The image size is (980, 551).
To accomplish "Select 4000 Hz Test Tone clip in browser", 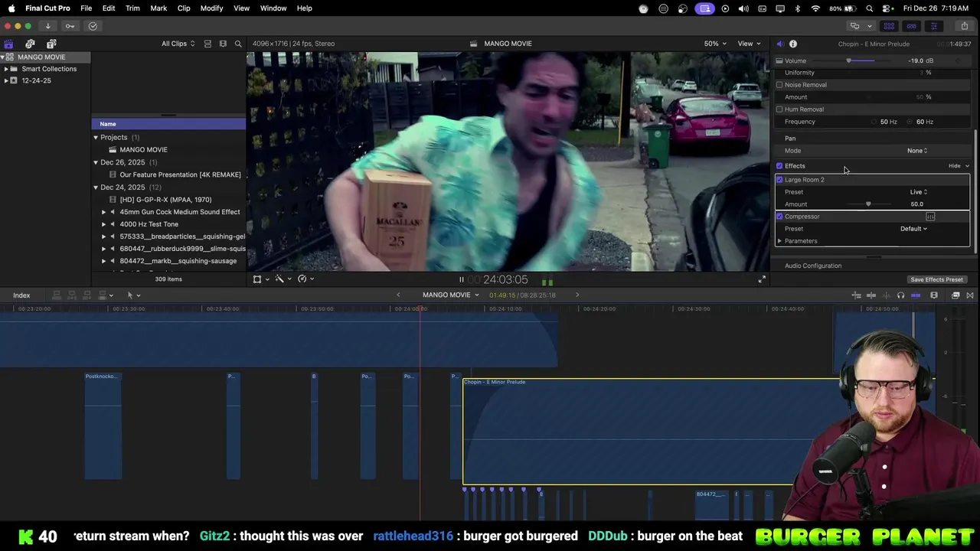I will [149, 224].
